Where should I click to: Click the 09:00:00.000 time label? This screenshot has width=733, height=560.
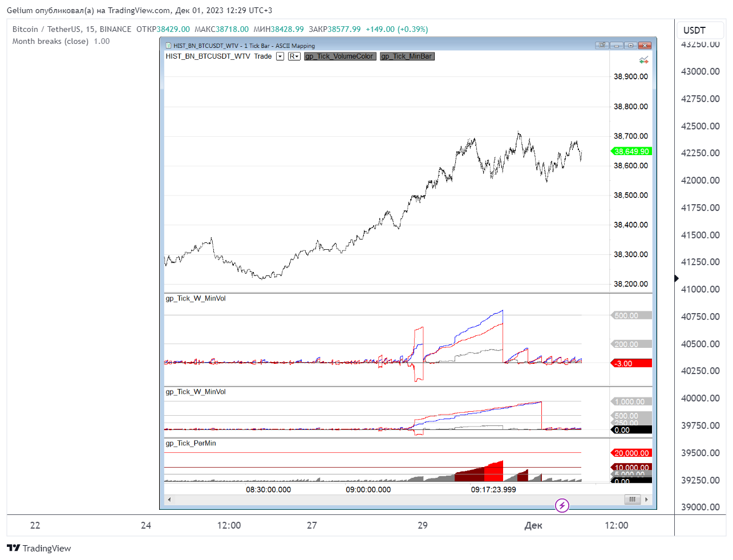(x=368, y=489)
